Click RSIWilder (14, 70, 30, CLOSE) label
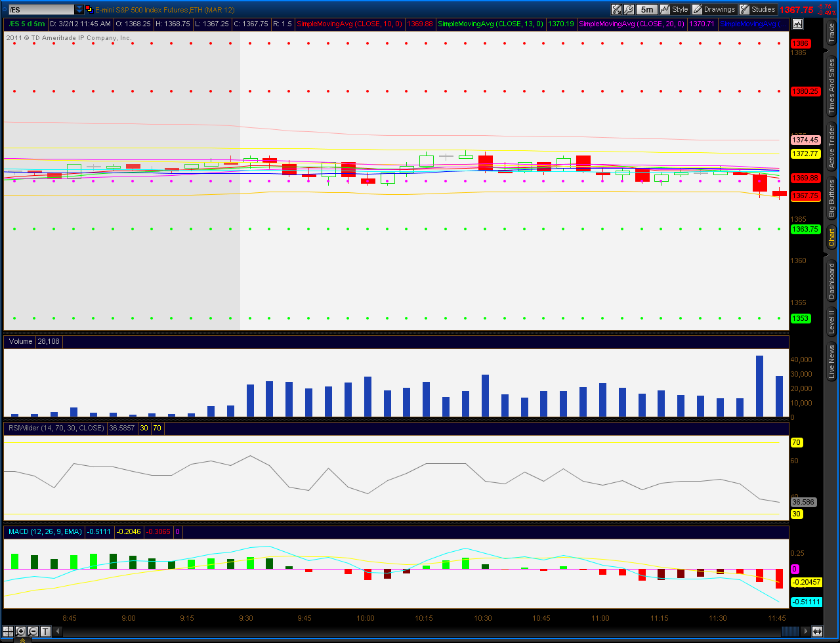840x643 pixels. coord(56,428)
